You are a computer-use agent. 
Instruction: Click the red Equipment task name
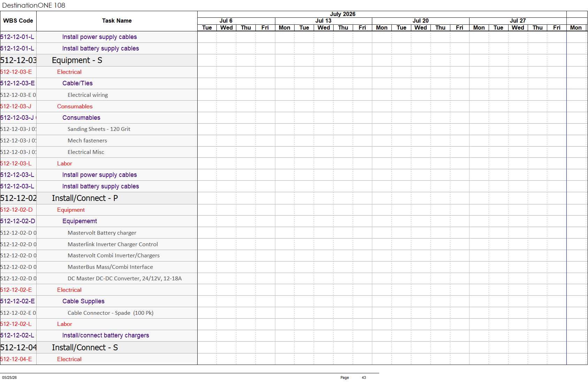[71, 210]
